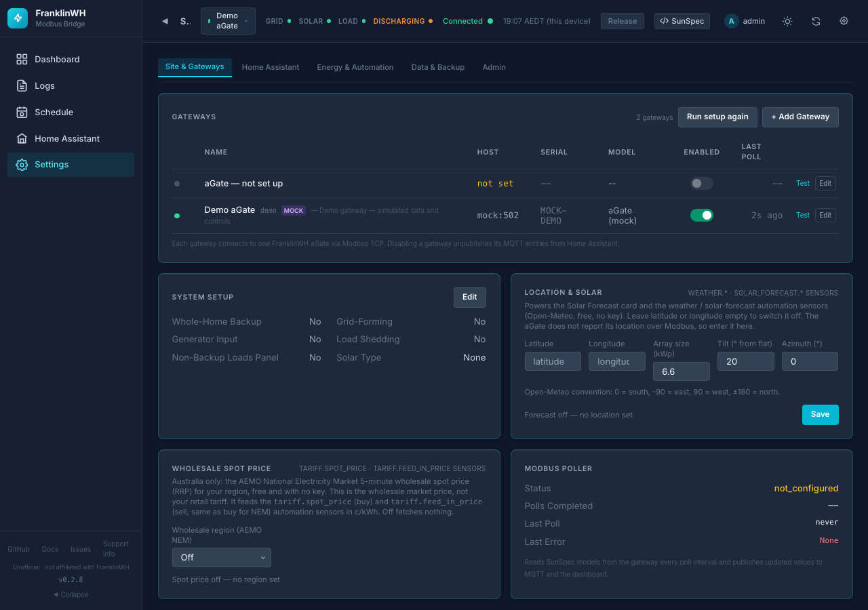Click the LOAD status indicator
Viewport: 868px width, 610px height.
[x=352, y=21]
